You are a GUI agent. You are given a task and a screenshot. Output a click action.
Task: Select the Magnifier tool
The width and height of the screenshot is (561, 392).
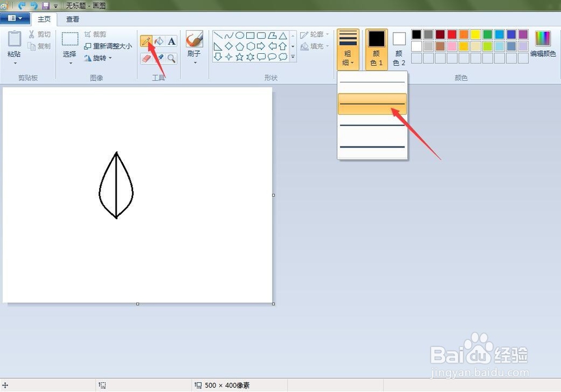tap(172, 58)
